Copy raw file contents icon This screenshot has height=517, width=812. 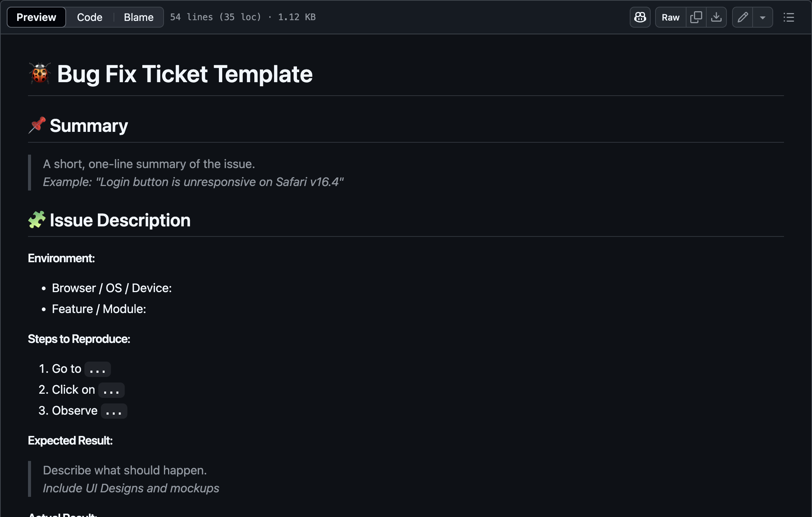tap(696, 17)
